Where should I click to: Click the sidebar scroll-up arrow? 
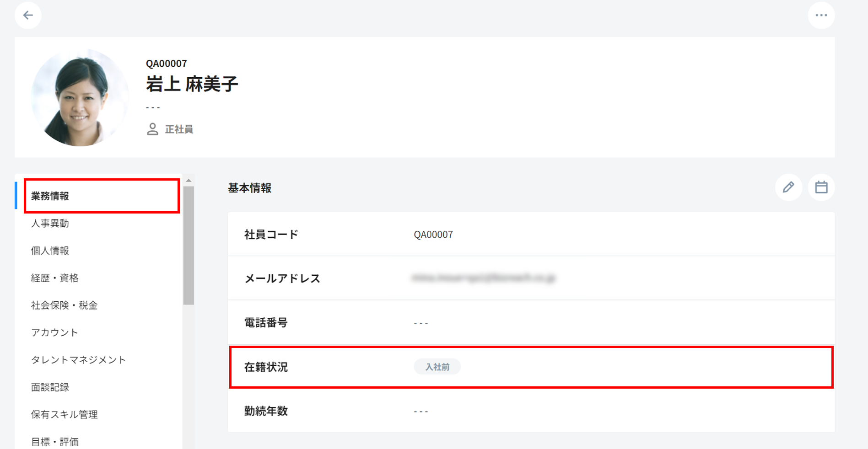coord(189,181)
